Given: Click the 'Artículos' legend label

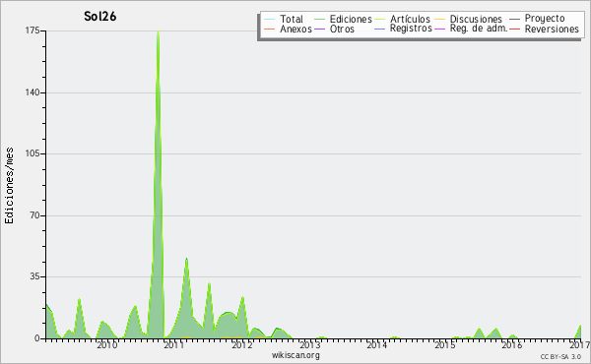Looking at the screenshot, I should [410, 19].
